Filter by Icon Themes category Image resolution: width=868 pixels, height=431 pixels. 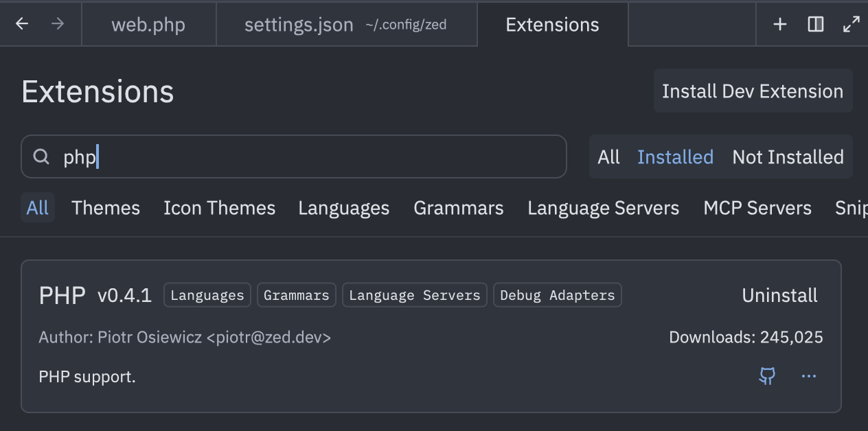[219, 208]
